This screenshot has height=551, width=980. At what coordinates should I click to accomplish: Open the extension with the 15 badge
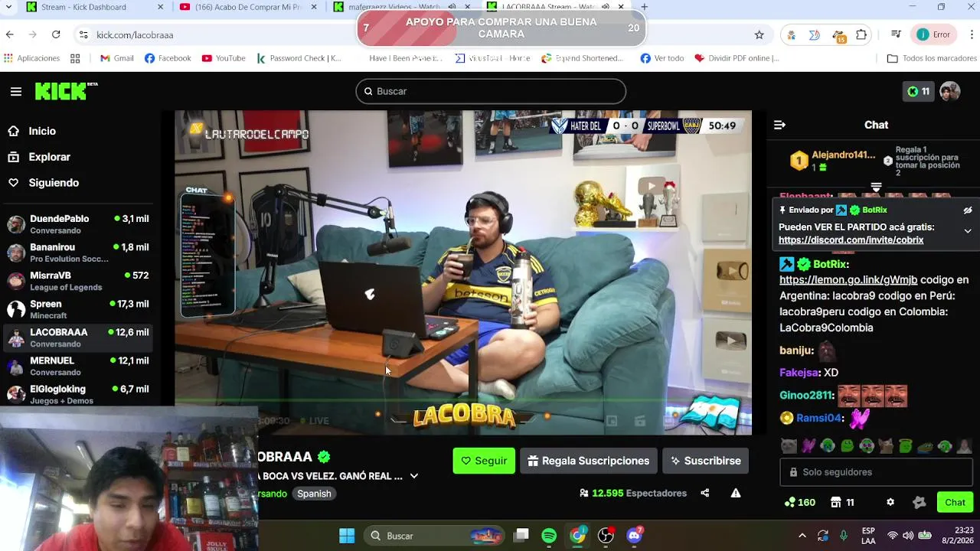[x=838, y=35]
